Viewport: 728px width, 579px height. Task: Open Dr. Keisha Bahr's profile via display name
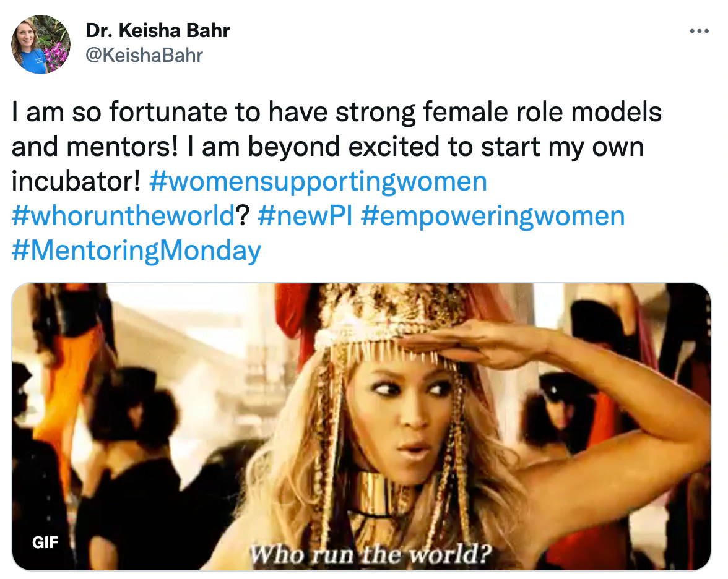pyautogui.click(x=157, y=31)
